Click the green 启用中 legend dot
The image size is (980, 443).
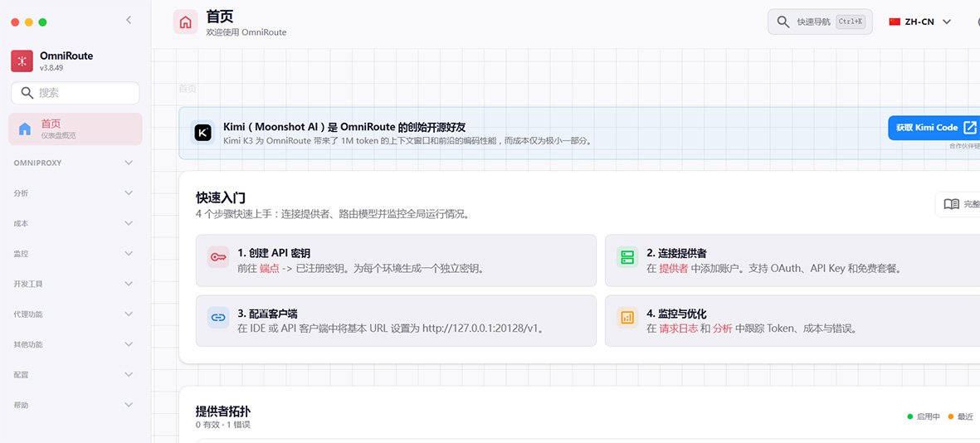click(910, 416)
